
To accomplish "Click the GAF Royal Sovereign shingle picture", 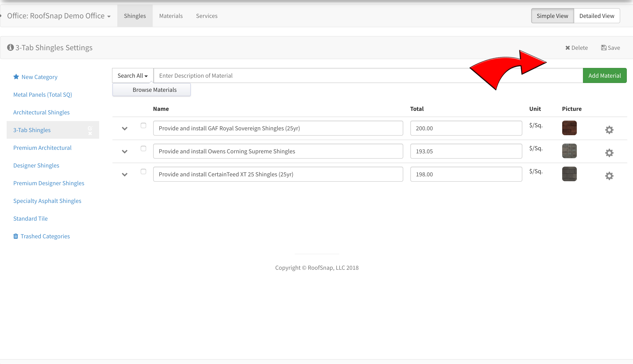I will click(569, 128).
